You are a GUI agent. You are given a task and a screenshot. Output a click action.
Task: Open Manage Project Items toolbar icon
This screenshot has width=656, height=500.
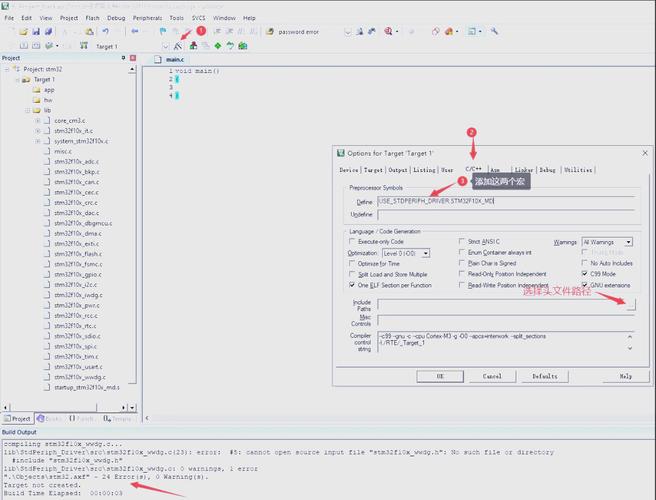pos(193,46)
